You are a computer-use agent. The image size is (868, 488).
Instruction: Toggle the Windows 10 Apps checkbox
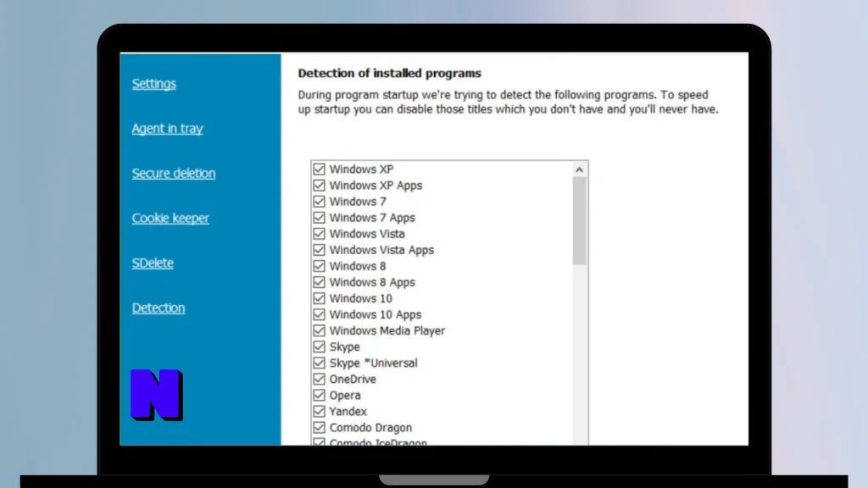coord(319,314)
